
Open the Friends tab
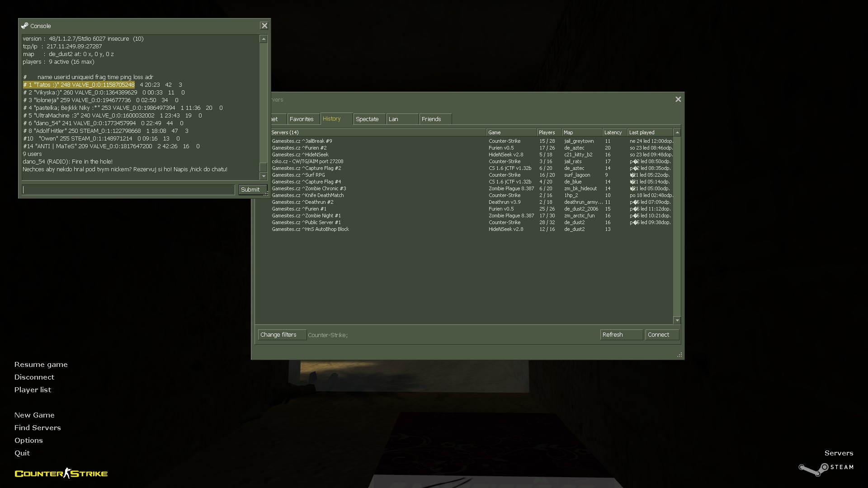(435, 119)
